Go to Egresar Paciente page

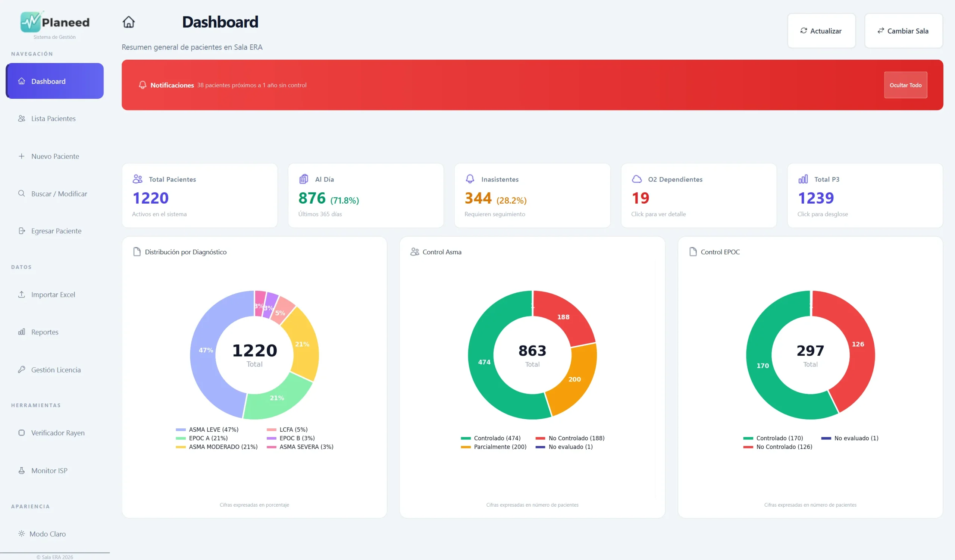pyautogui.click(x=54, y=231)
